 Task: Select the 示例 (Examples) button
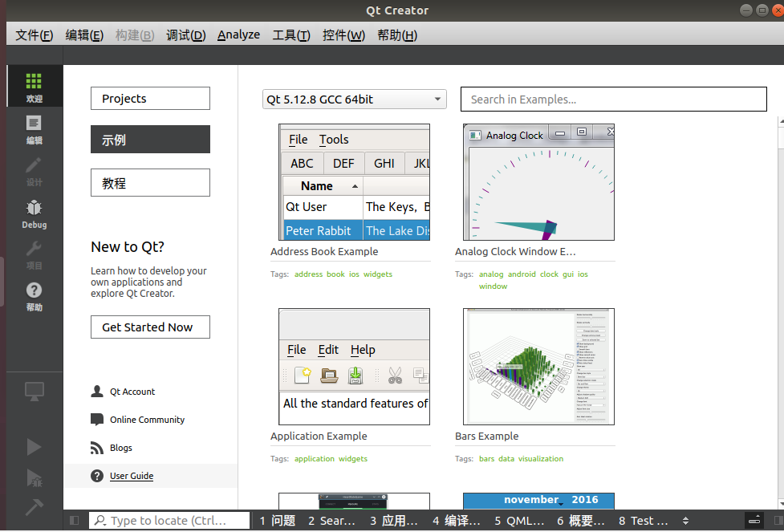(x=150, y=140)
